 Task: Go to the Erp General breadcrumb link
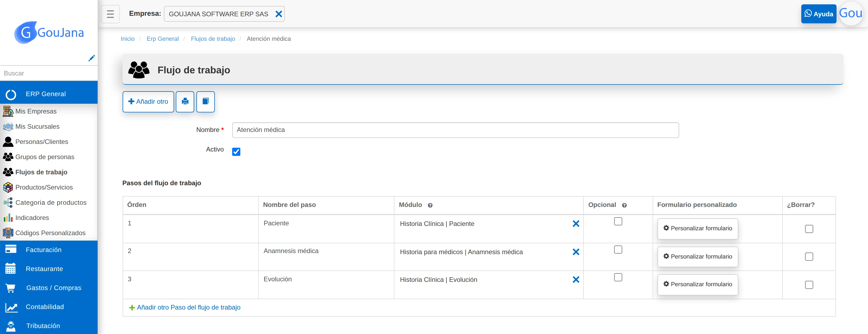tap(162, 39)
